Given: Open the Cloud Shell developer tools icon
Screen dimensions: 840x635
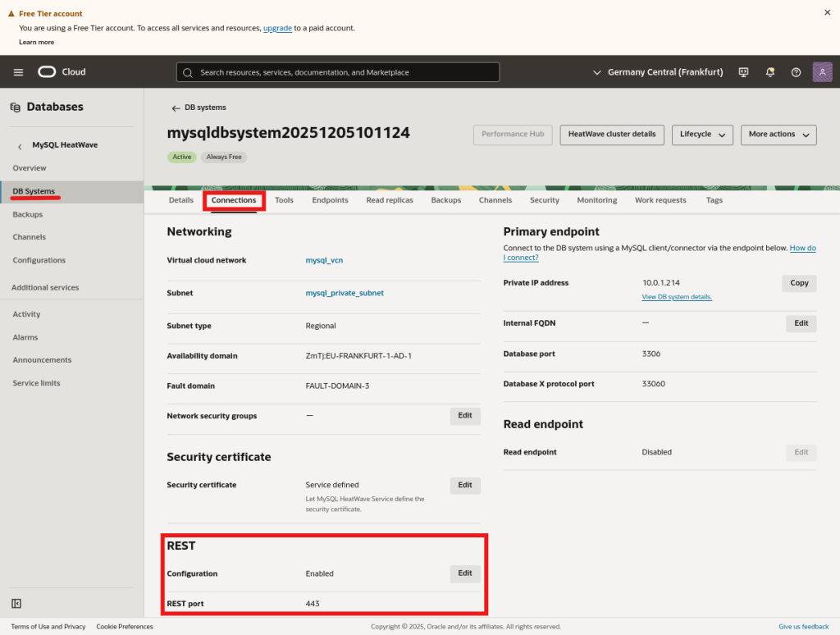Looking at the screenshot, I should tap(743, 72).
